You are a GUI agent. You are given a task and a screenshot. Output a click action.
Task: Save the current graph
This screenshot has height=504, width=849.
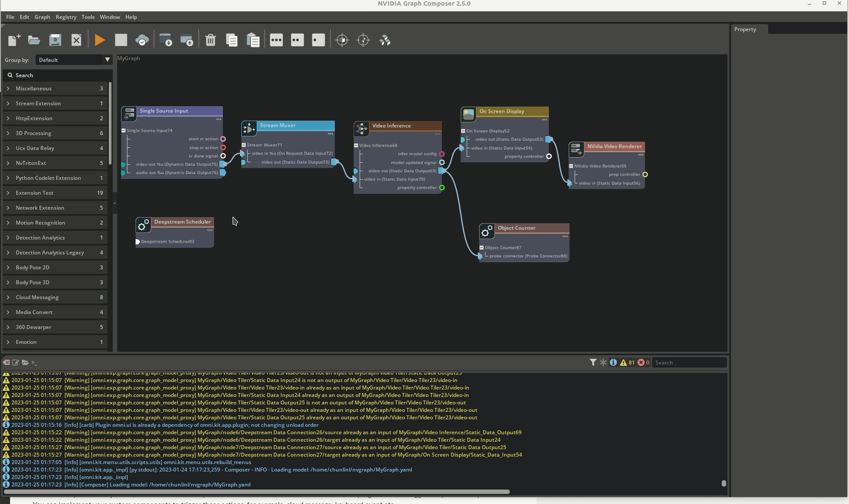coord(55,40)
